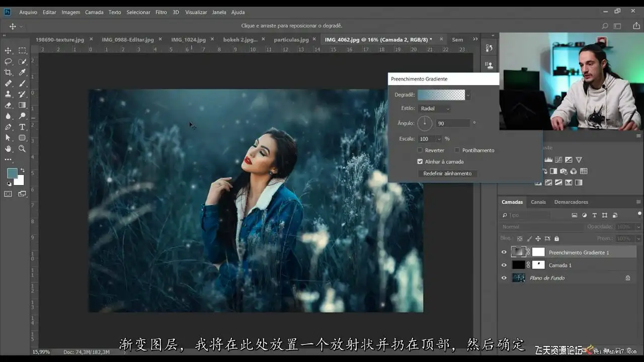
Task: Open the Filtro menu
Action: pyautogui.click(x=161, y=12)
